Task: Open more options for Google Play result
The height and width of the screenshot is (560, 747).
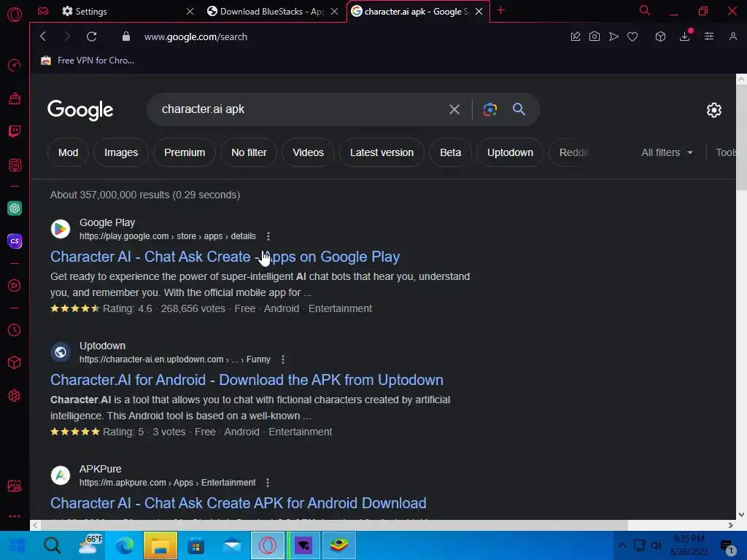Action: 268,236
